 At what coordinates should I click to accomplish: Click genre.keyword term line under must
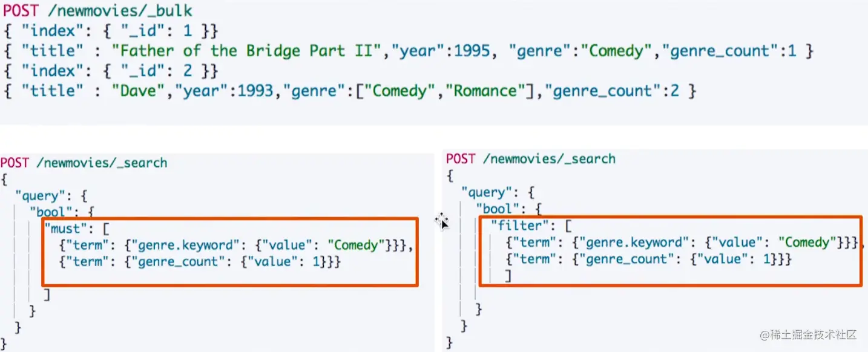point(236,246)
